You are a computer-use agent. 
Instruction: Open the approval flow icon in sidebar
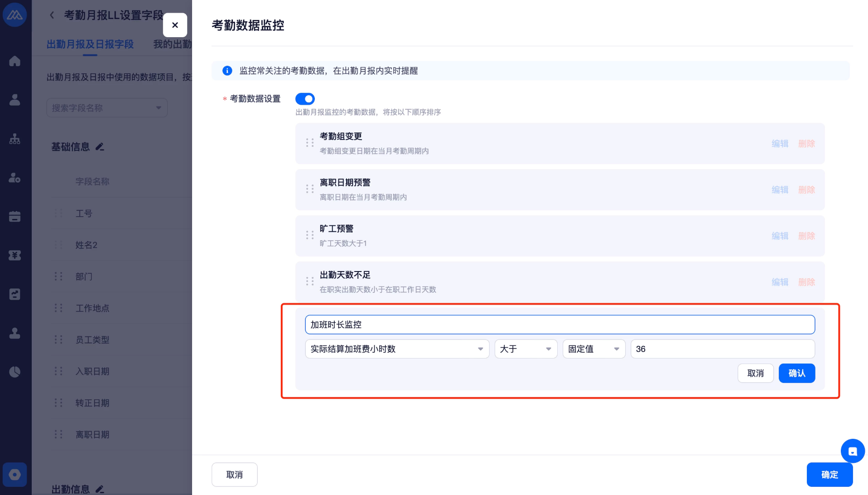coord(15,294)
